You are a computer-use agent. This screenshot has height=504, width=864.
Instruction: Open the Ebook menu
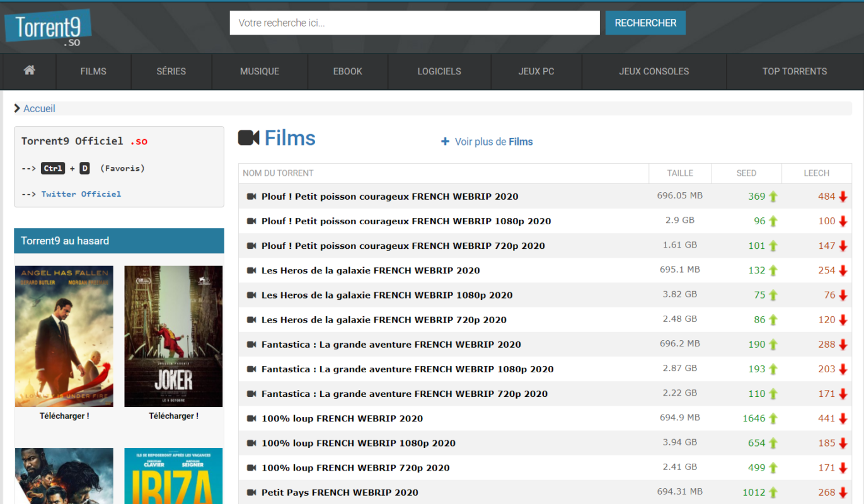[x=348, y=71]
